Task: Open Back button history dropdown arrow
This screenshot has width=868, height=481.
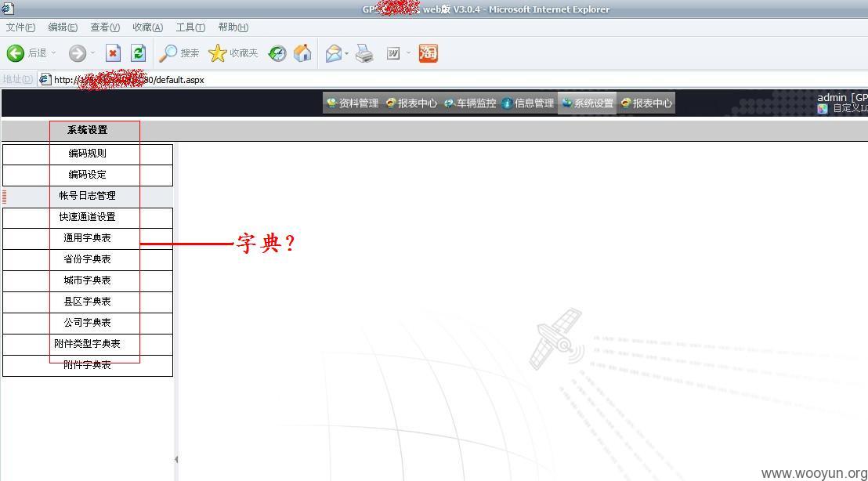Action: 54,53
